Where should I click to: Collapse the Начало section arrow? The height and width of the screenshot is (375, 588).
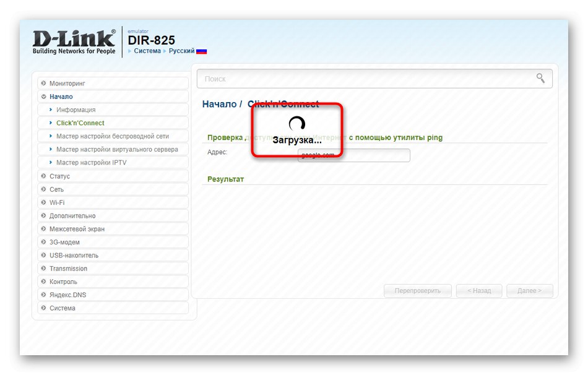(x=43, y=97)
